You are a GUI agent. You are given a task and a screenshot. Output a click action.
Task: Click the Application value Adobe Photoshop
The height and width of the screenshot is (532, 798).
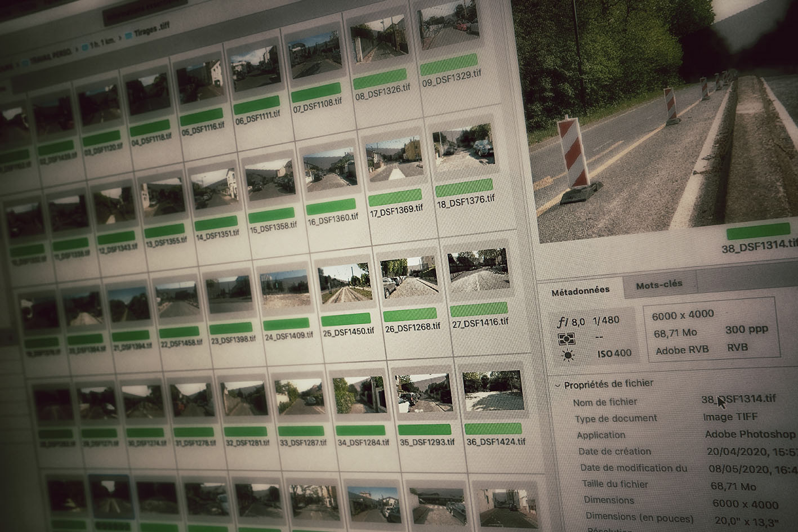(x=750, y=435)
